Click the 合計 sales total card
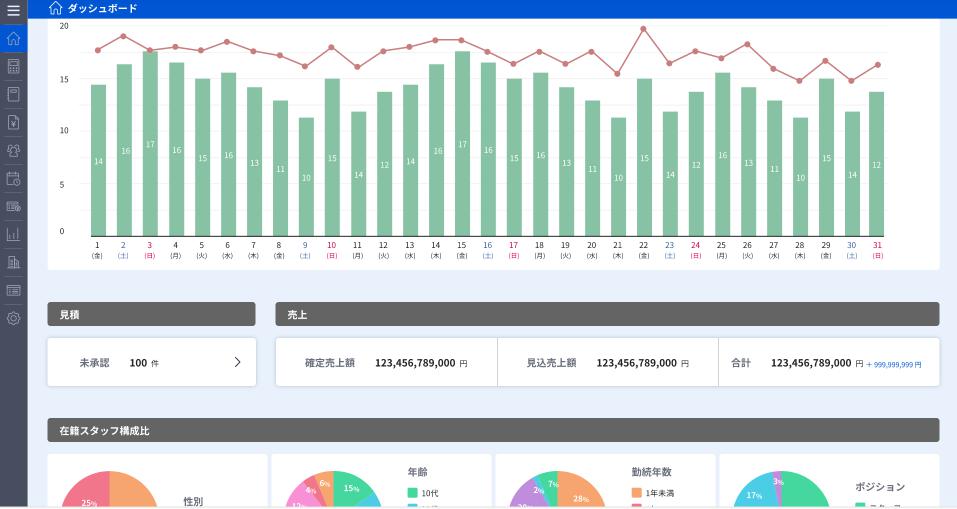This screenshot has width=957, height=509. point(829,363)
